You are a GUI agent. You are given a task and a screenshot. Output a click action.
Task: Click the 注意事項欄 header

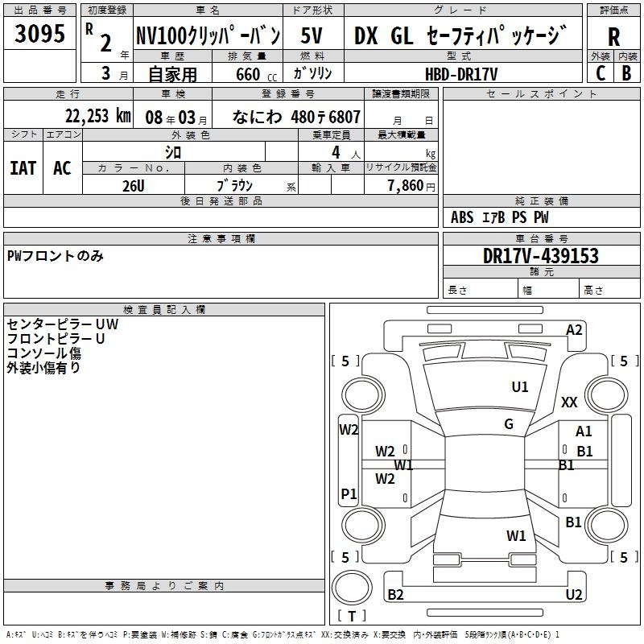pyautogui.click(x=221, y=238)
